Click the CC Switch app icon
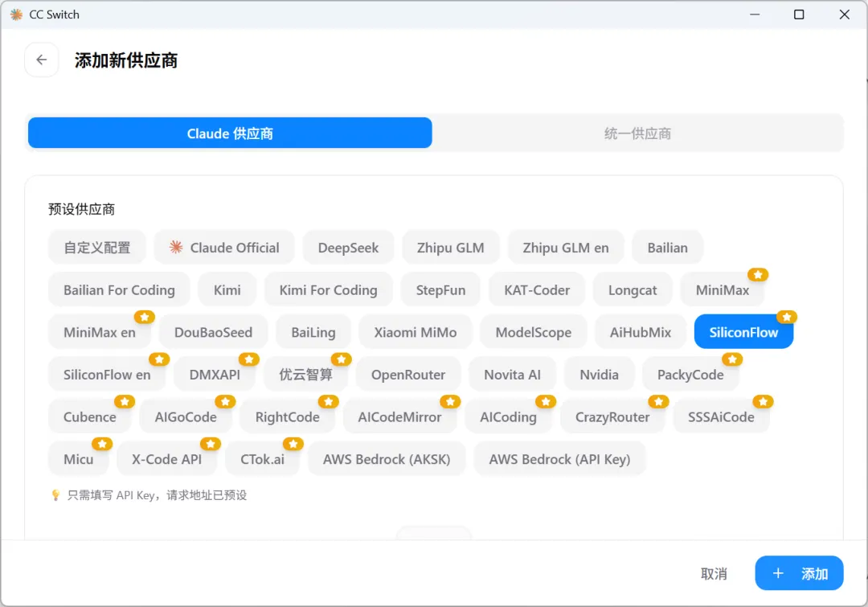Screen dimensions: 868x607 (x=17, y=14)
